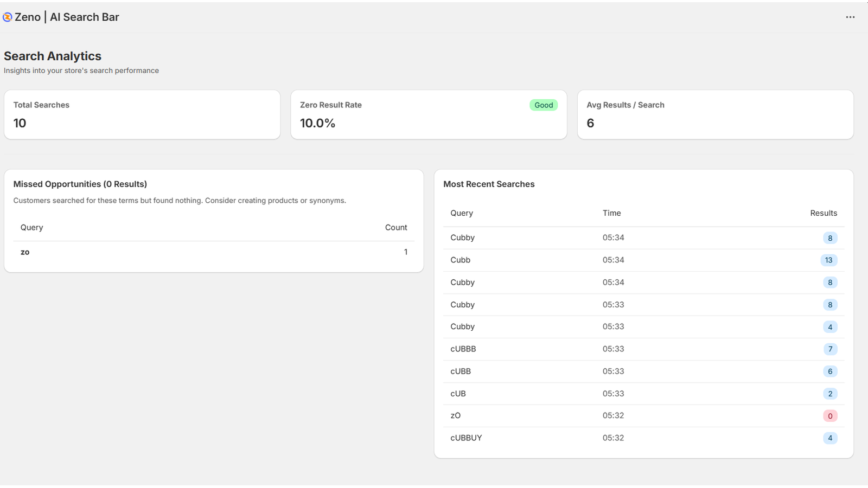The width and height of the screenshot is (868, 488).
Task: Click the Query column header in Most Recent Searches
Action: coord(462,213)
